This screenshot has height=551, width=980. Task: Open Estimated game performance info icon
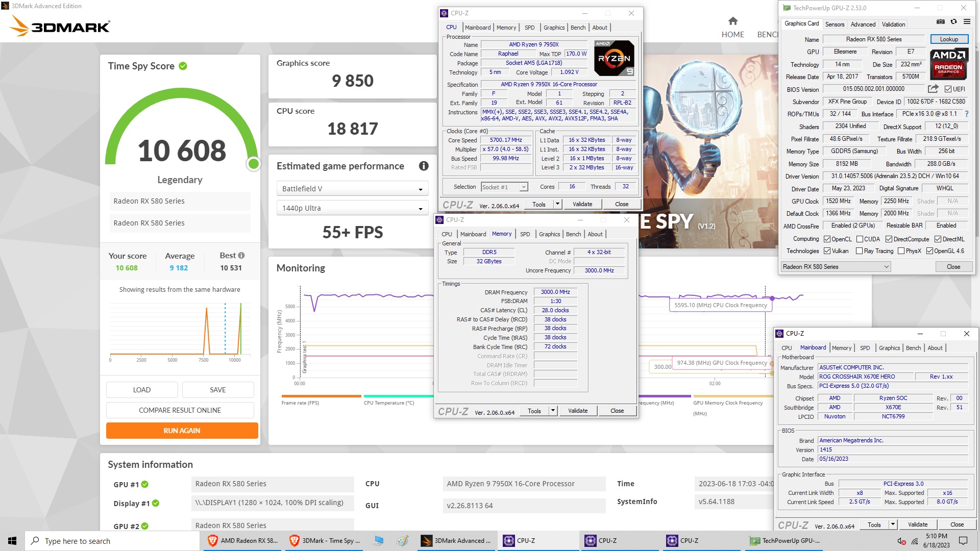pos(424,166)
